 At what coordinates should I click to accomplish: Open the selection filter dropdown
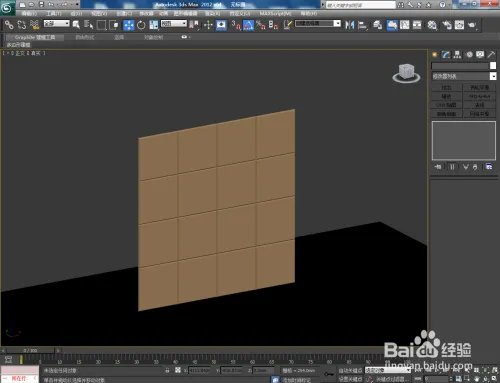tap(57, 24)
